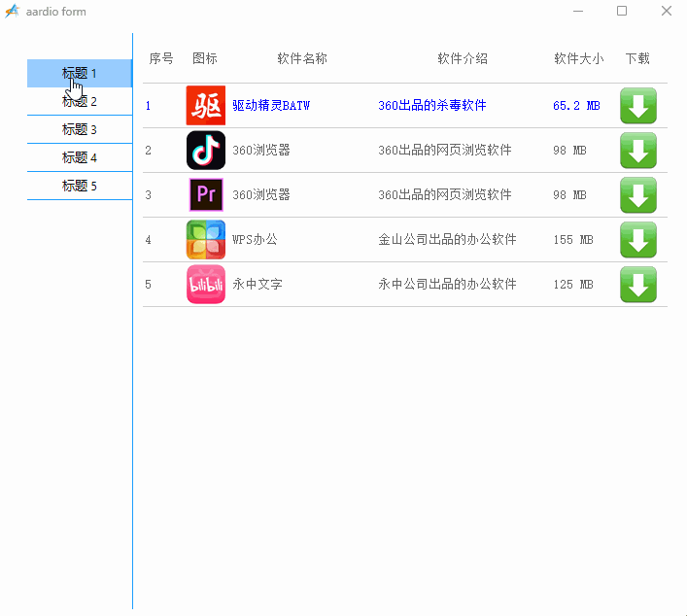Click the colorful four-leaf icon in the WPS办公 row

(205, 240)
